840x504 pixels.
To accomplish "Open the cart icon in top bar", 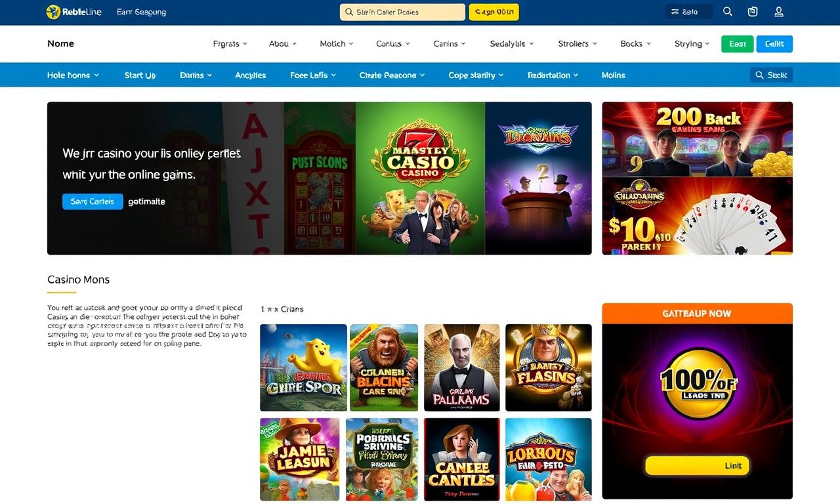I will pyautogui.click(x=753, y=12).
